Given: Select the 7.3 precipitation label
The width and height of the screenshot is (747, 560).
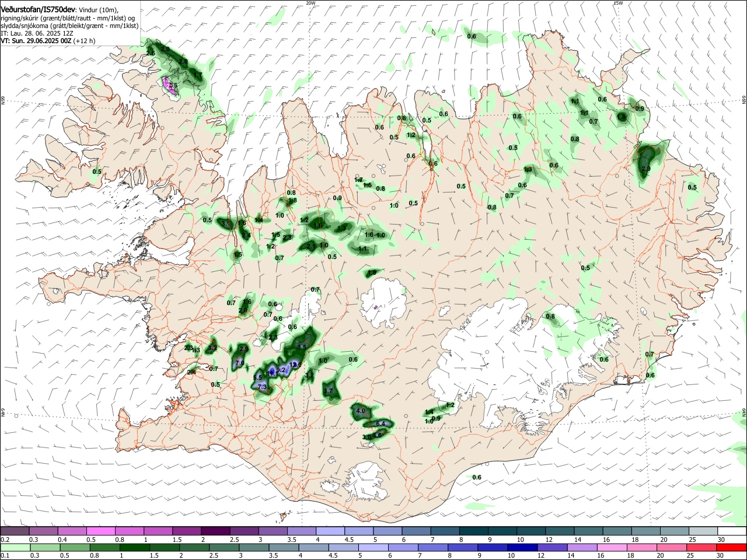Looking at the screenshot, I should click(x=262, y=387).
